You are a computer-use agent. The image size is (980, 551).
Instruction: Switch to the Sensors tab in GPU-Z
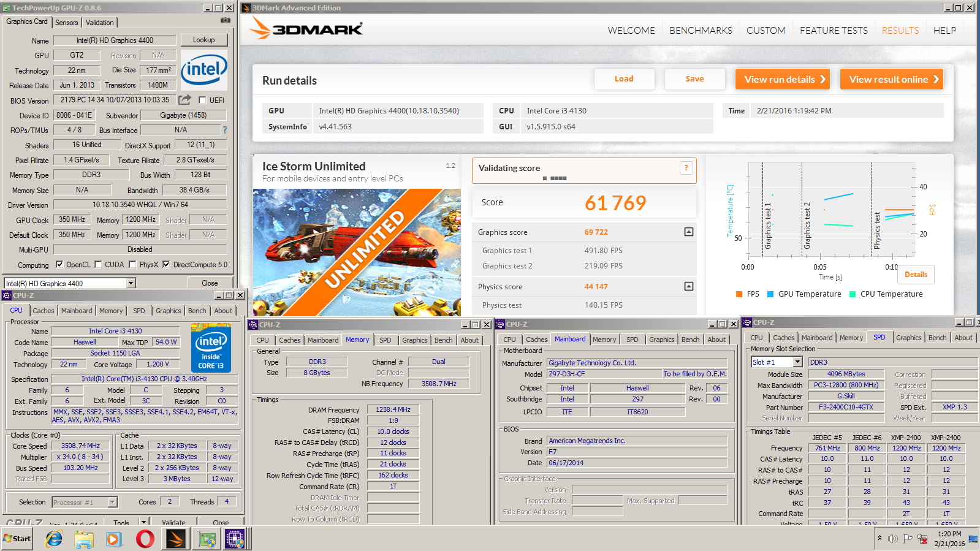[67, 22]
